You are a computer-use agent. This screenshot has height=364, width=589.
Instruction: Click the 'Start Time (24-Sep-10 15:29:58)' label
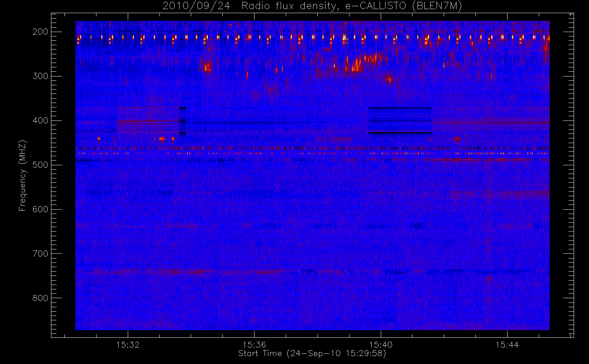point(312,353)
